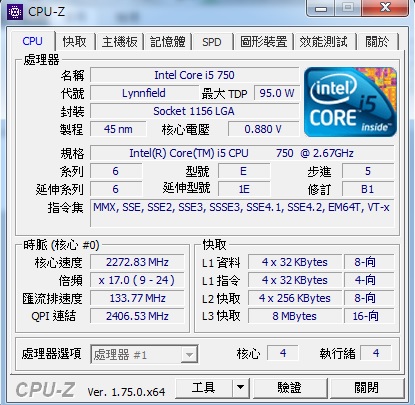Open the 快取 tab
Image resolution: width=415 pixels, height=405 pixels.
tap(75, 42)
